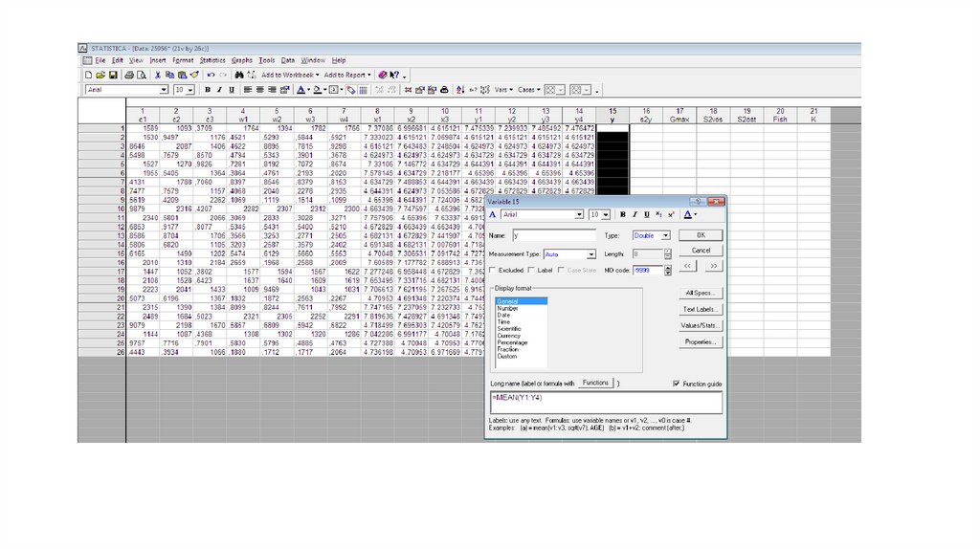Screen dimensions: 980x549
Task: Open the Add to Workbook dropdown
Action: tap(289, 75)
